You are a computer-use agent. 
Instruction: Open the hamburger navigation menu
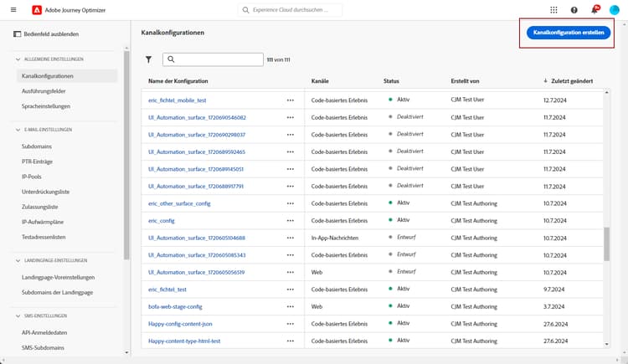pyautogui.click(x=13, y=10)
